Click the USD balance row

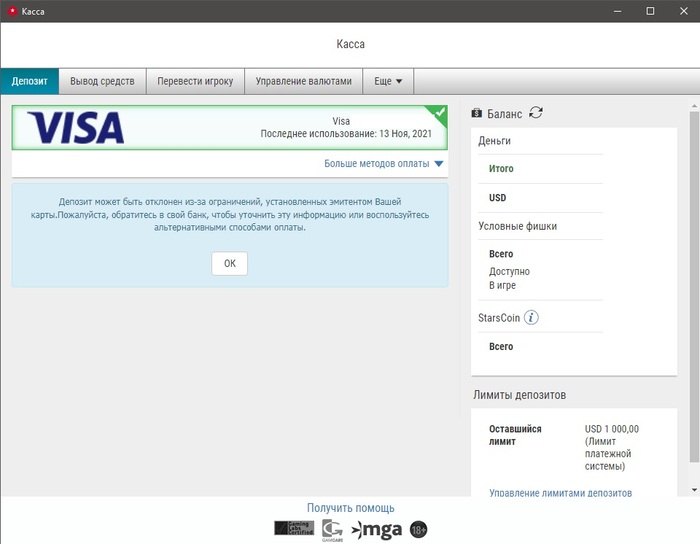click(x=540, y=198)
